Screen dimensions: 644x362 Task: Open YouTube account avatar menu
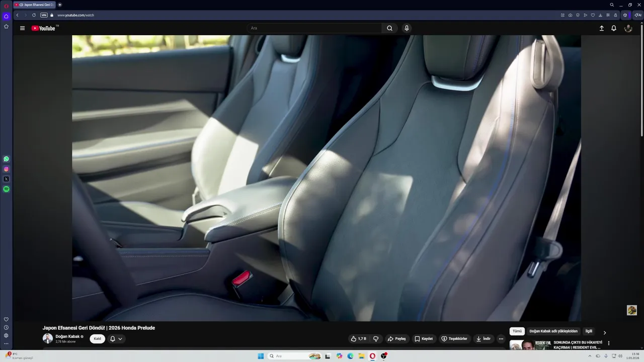(x=628, y=28)
